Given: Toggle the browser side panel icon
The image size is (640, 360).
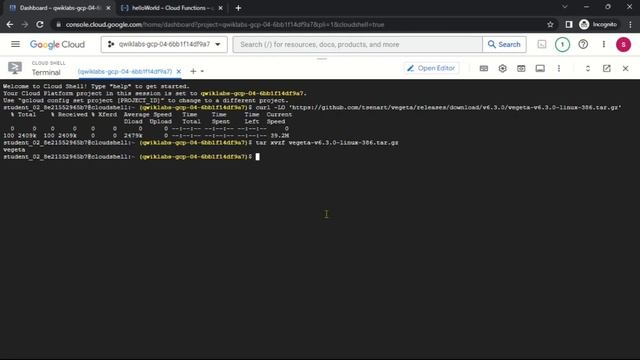Looking at the screenshot, I should pos(569,24).
